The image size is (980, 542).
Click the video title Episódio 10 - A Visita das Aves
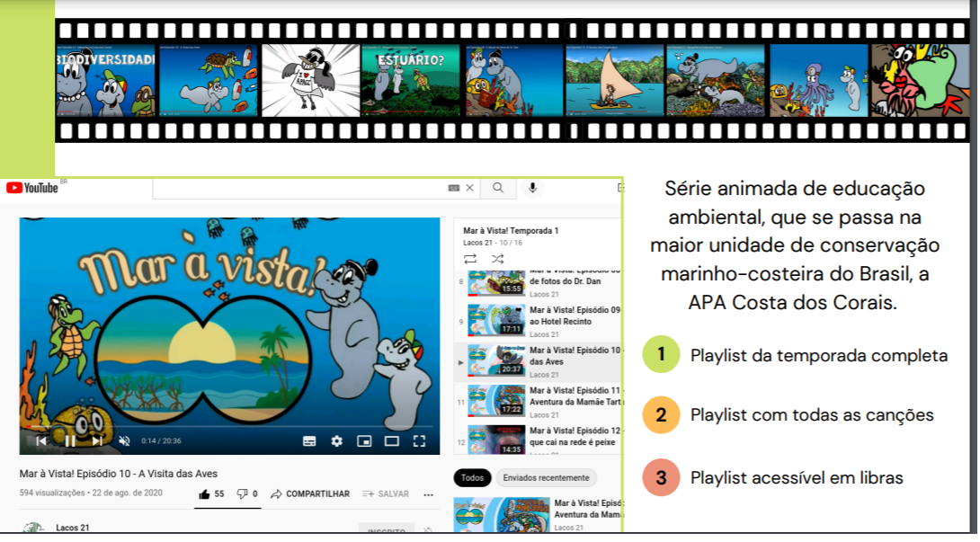(x=119, y=474)
